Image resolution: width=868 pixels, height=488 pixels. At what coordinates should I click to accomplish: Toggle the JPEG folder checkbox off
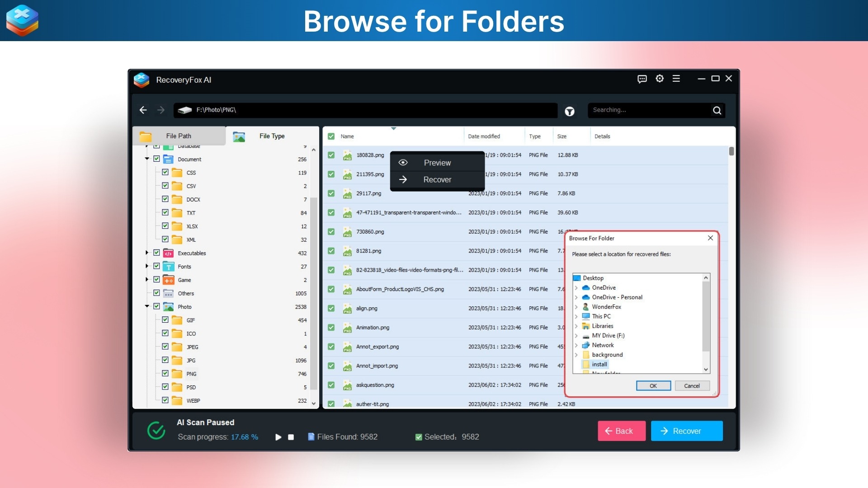click(x=165, y=347)
